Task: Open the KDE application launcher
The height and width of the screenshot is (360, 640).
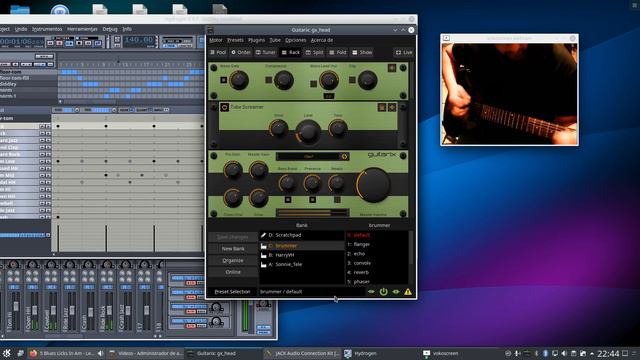Action: point(7,353)
